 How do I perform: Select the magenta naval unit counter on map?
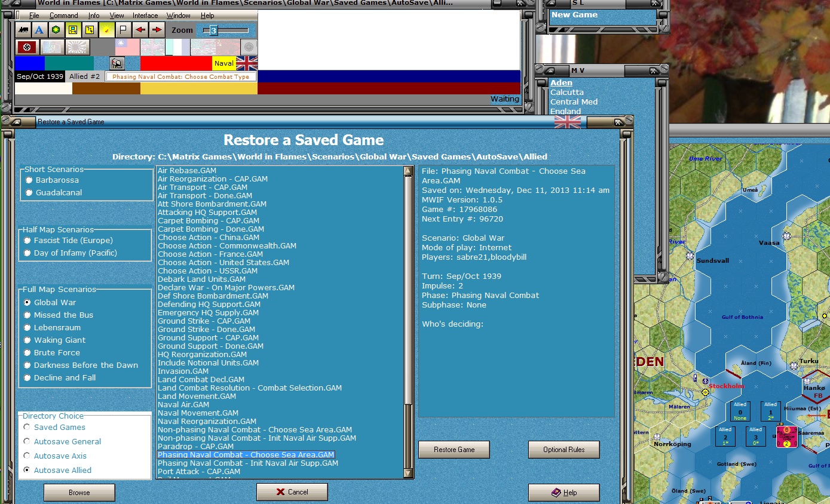click(x=786, y=437)
